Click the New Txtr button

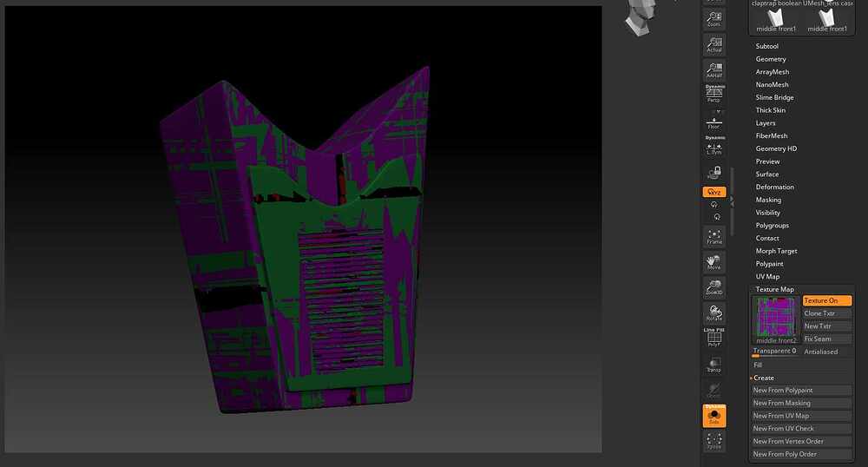click(827, 326)
